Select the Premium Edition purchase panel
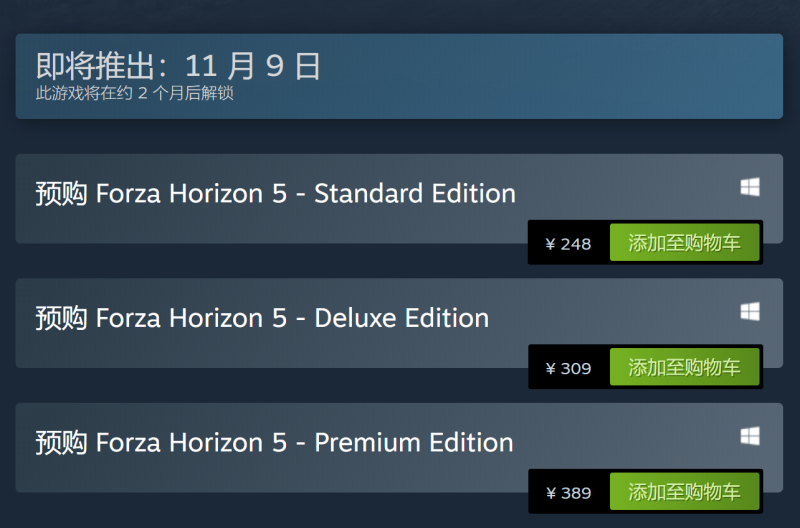800x528 pixels. (399, 447)
